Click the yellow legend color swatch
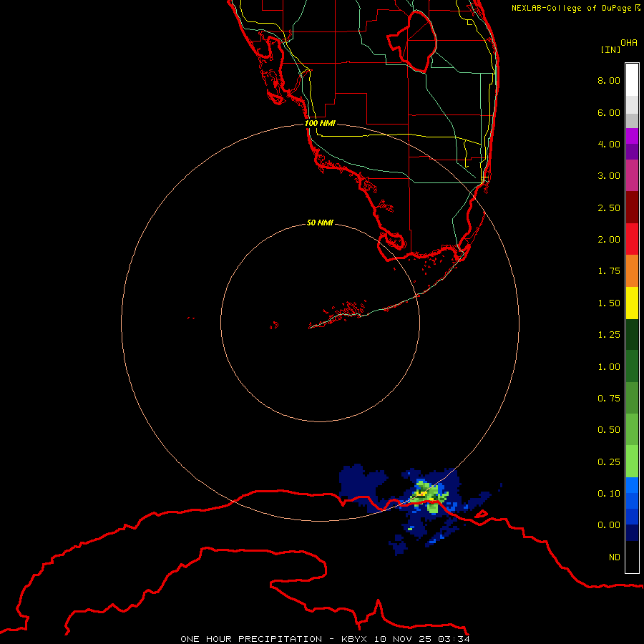 pos(632,303)
